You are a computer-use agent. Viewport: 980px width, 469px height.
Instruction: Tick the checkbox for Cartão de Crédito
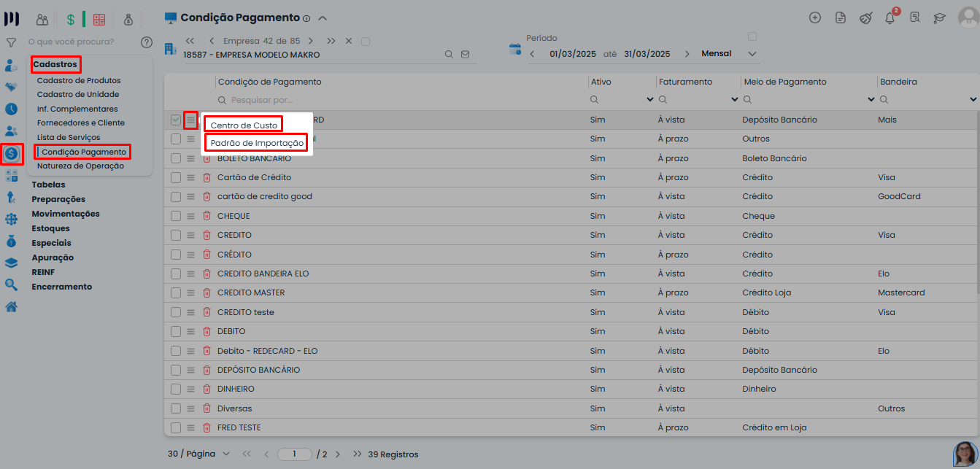176,177
